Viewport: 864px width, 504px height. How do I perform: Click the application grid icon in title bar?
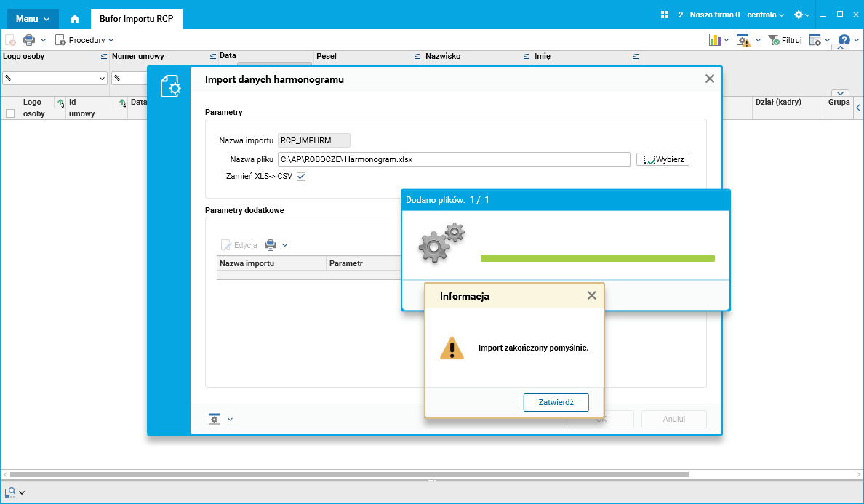coord(665,15)
